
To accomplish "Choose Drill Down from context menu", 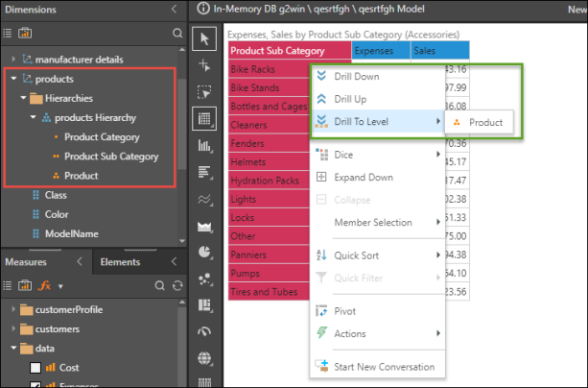I will (x=355, y=76).
